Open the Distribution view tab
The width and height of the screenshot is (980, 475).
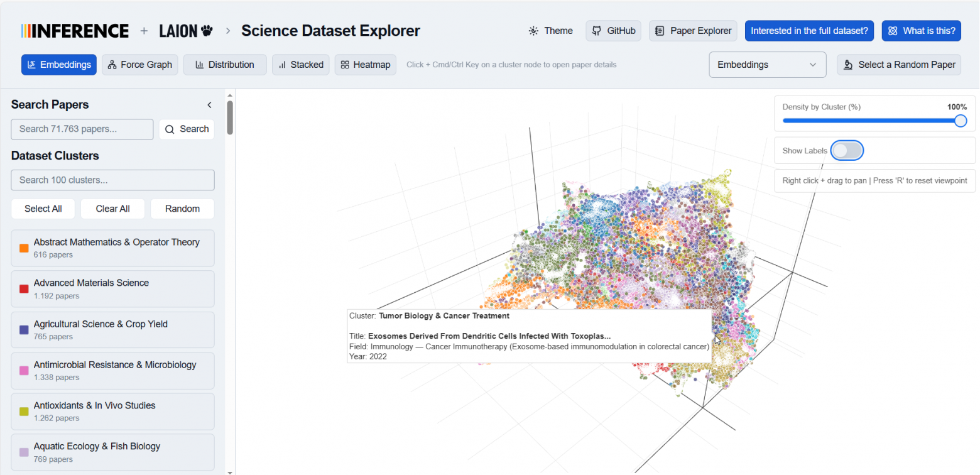click(224, 65)
